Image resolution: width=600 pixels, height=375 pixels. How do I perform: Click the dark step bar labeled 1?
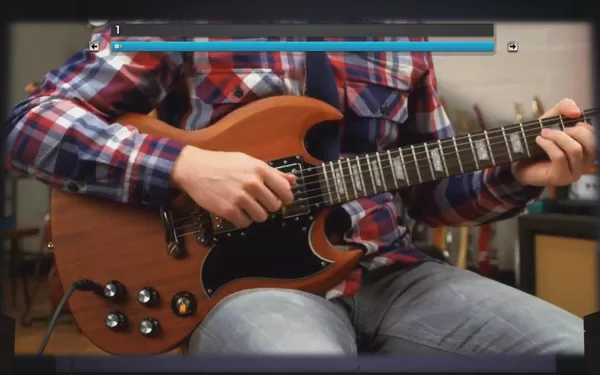[303, 30]
